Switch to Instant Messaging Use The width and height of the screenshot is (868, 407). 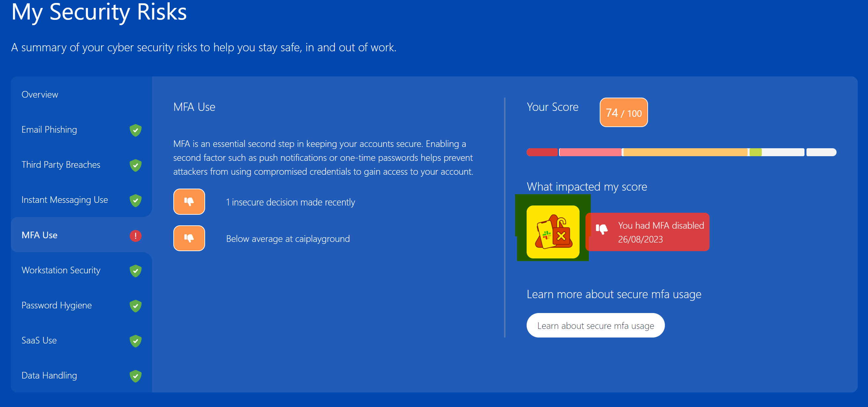tap(81, 200)
